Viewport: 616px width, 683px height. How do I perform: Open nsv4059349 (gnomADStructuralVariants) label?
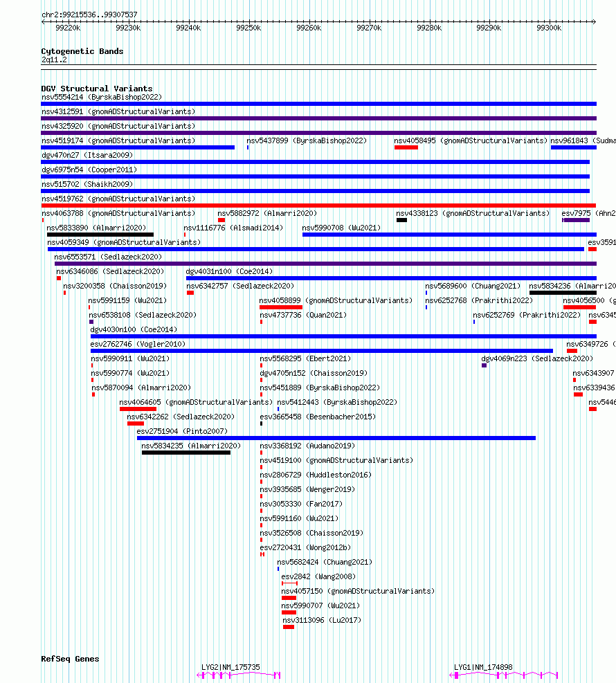[124, 242]
